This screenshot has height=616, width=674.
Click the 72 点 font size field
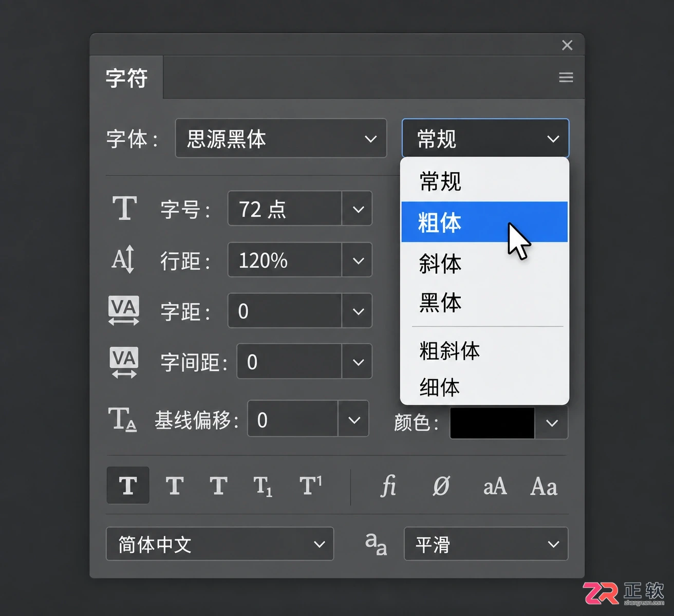click(x=285, y=209)
